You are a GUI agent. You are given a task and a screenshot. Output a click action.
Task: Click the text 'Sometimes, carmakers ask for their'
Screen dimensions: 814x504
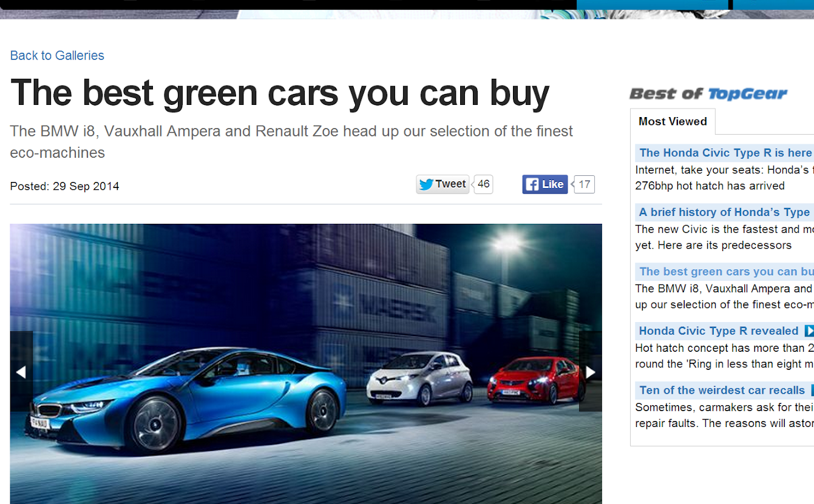(x=725, y=408)
